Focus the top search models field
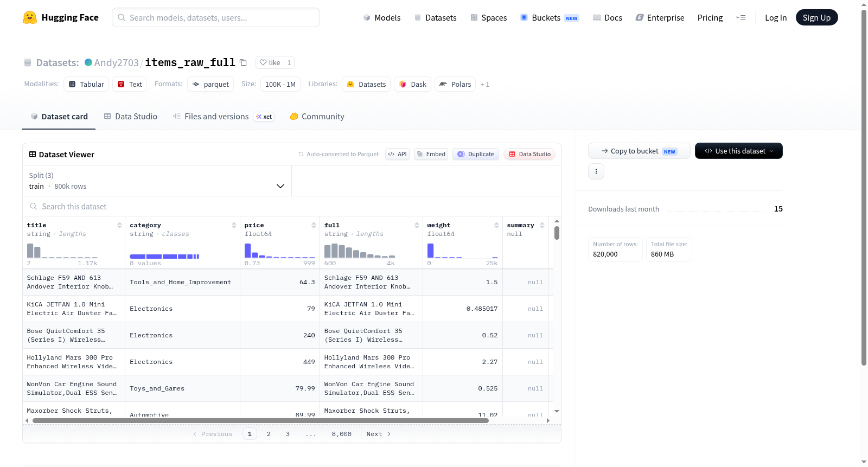This screenshot has height=467, width=868. pyautogui.click(x=216, y=17)
